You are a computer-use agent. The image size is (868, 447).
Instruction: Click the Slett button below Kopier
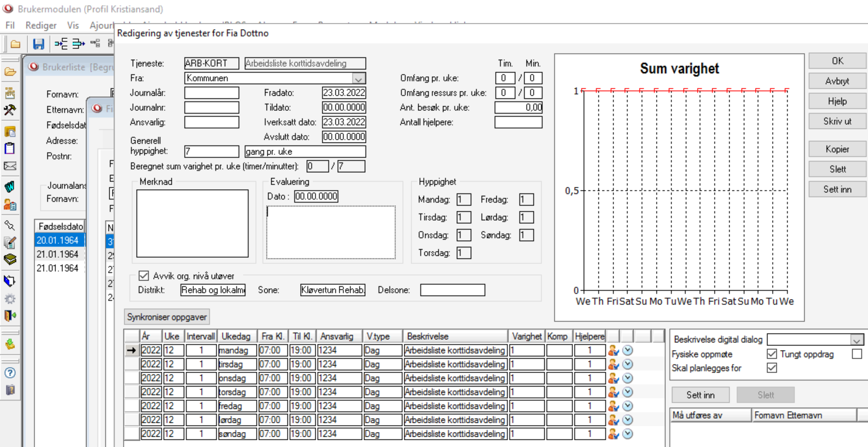pos(838,169)
